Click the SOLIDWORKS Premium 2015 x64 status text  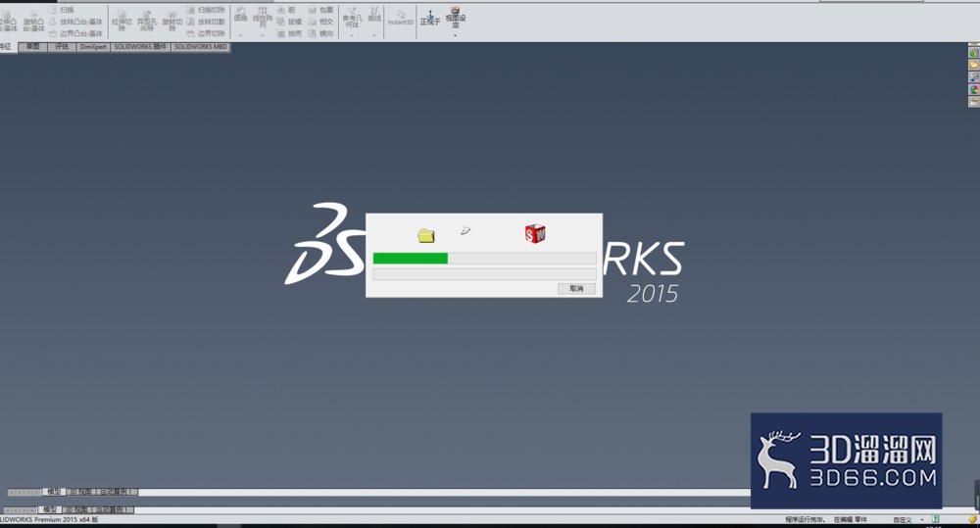(49, 520)
